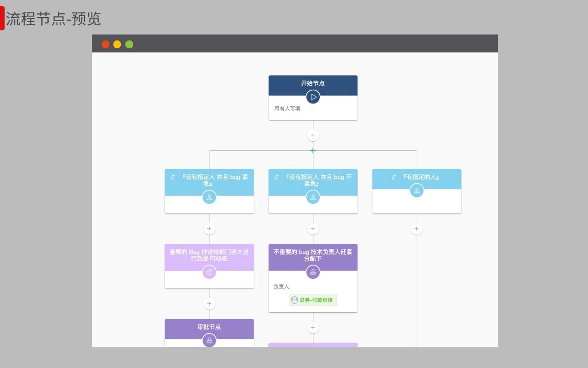
Task: Click the stamp icon on 不重要的 bug node
Action: pos(313,272)
